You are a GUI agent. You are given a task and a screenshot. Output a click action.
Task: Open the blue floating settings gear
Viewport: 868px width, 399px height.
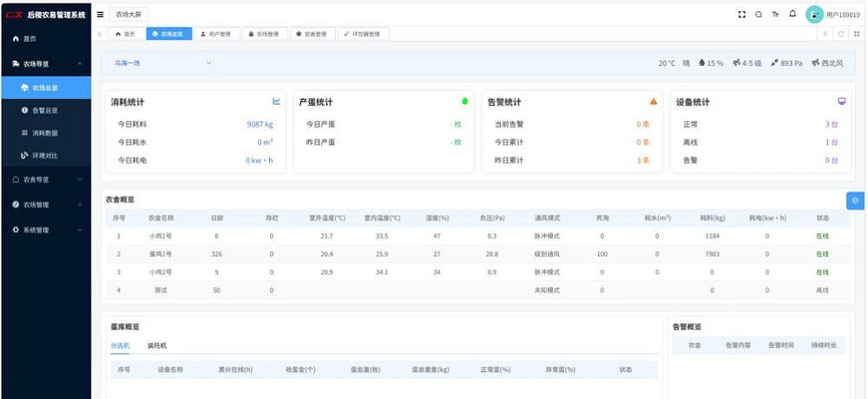(855, 201)
